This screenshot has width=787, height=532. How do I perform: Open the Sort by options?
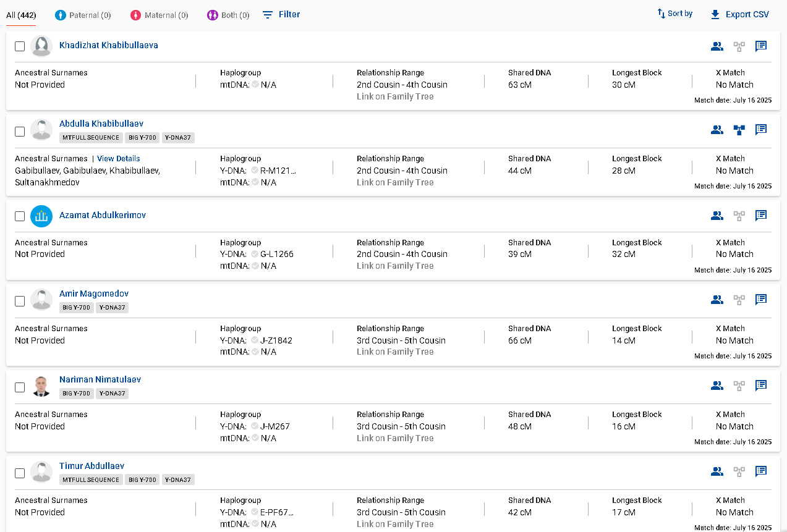(x=674, y=14)
